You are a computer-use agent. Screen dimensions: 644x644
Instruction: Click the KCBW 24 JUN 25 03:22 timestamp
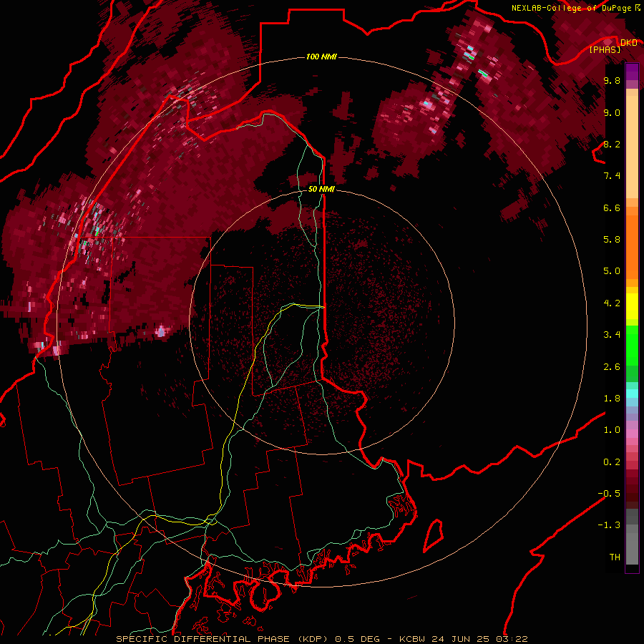point(464,639)
